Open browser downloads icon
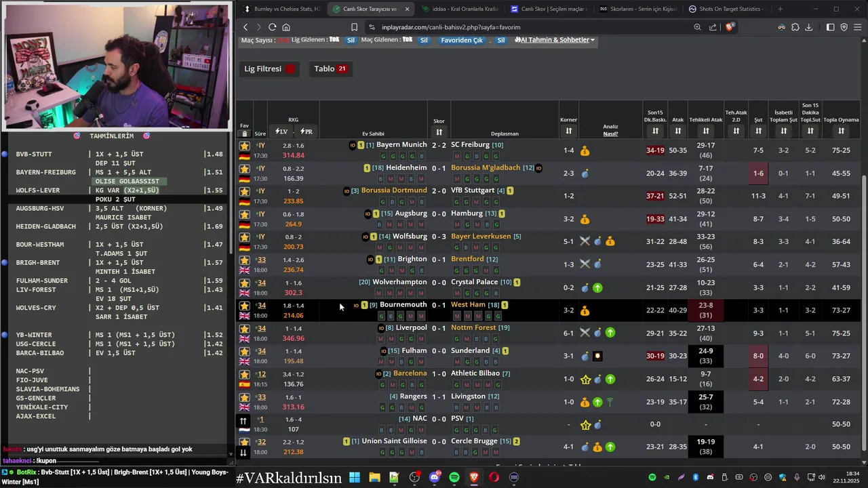Screen dimensions: 868x488 click(808, 27)
